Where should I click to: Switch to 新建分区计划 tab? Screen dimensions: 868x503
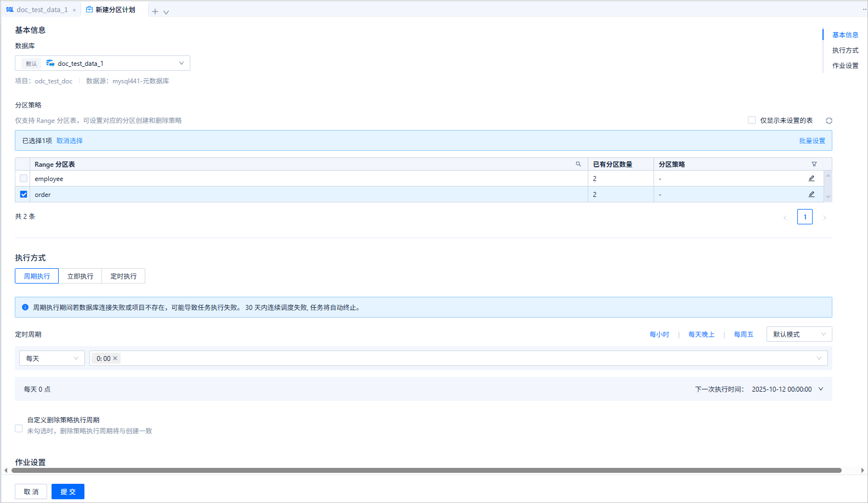pyautogui.click(x=115, y=9)
